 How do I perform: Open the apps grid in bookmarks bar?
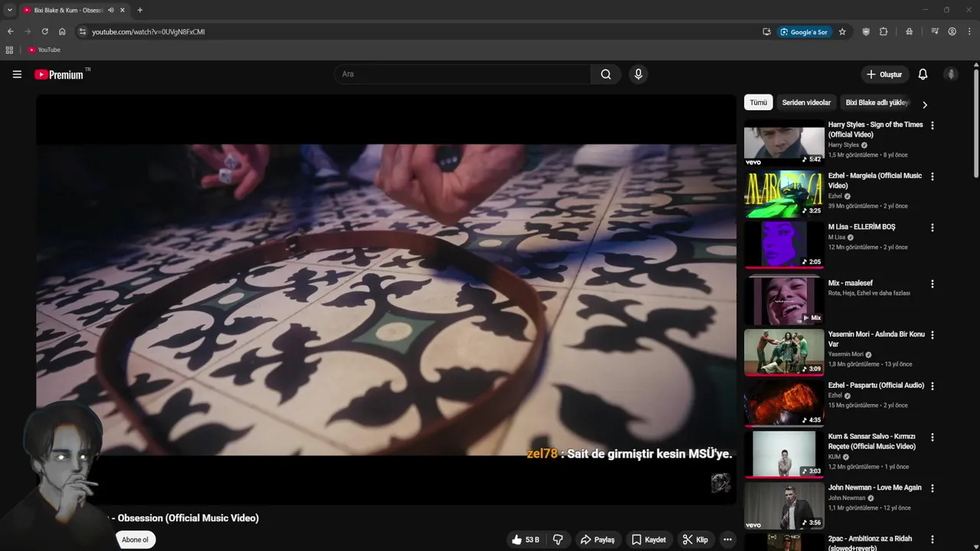(9, 50)
